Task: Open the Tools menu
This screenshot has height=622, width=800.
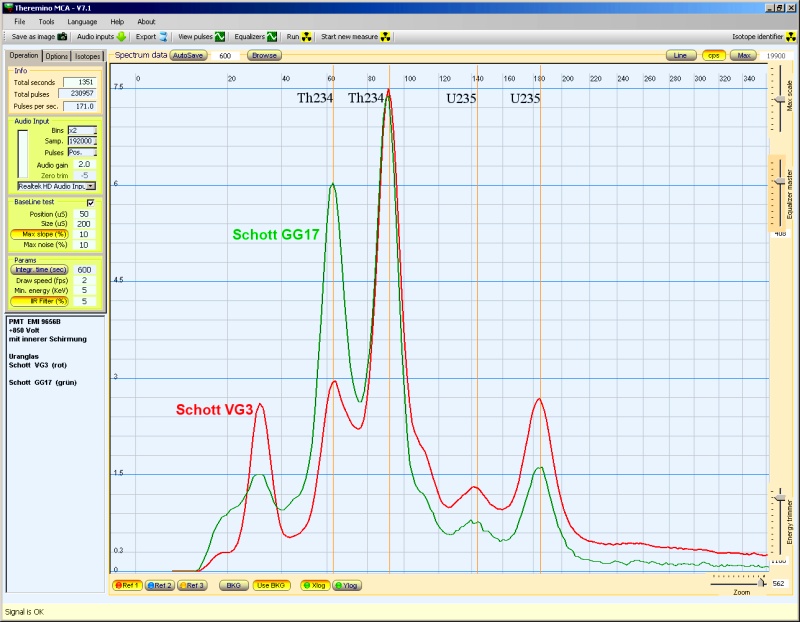Action: pyautogui.click(x=47, y=21)
